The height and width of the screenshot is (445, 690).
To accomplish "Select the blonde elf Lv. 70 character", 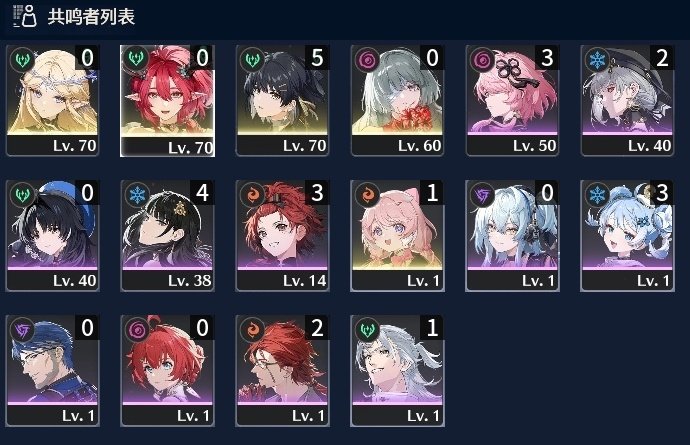I will pyautogui.click(x=52, y=100).
